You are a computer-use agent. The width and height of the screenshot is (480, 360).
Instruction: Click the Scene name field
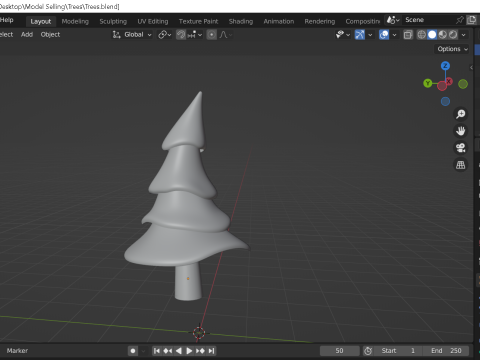tap(427, 20)
